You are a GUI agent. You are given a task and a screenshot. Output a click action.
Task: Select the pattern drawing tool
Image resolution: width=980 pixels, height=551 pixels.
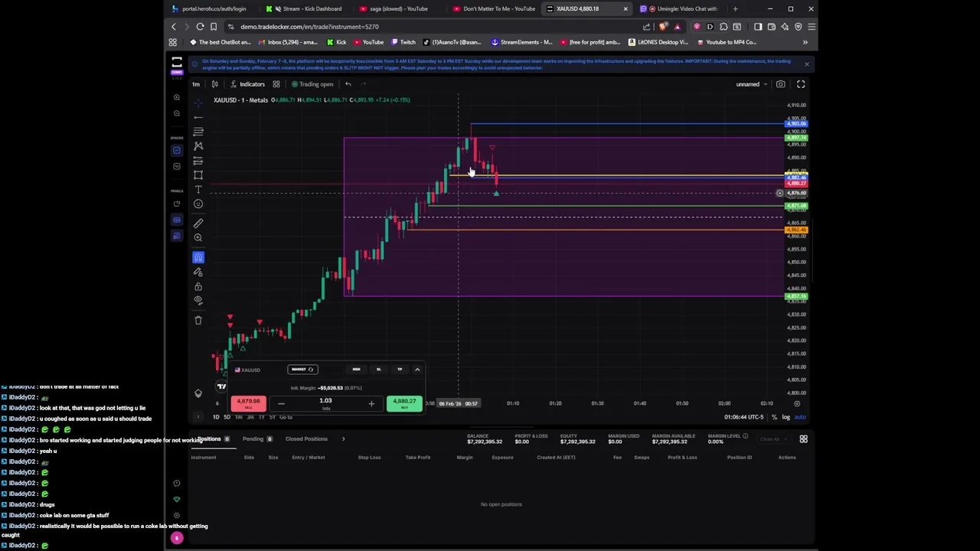click(x=198, y=145)
